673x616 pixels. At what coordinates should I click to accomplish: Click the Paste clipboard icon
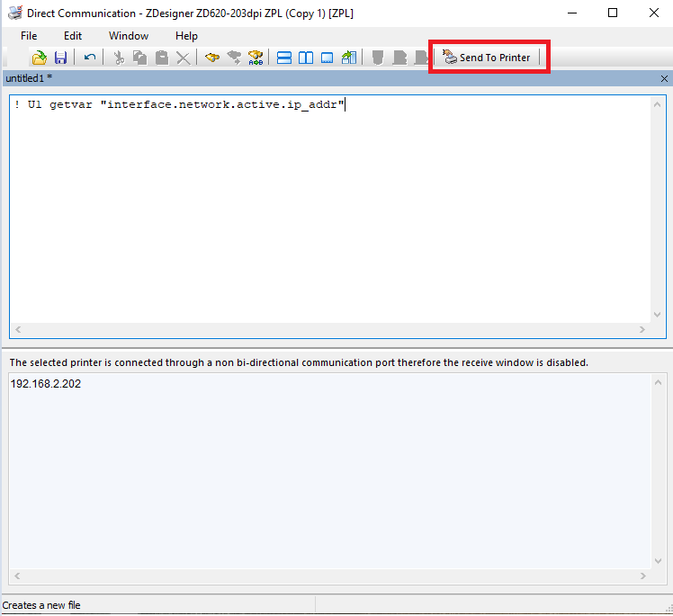click(161, 58)
